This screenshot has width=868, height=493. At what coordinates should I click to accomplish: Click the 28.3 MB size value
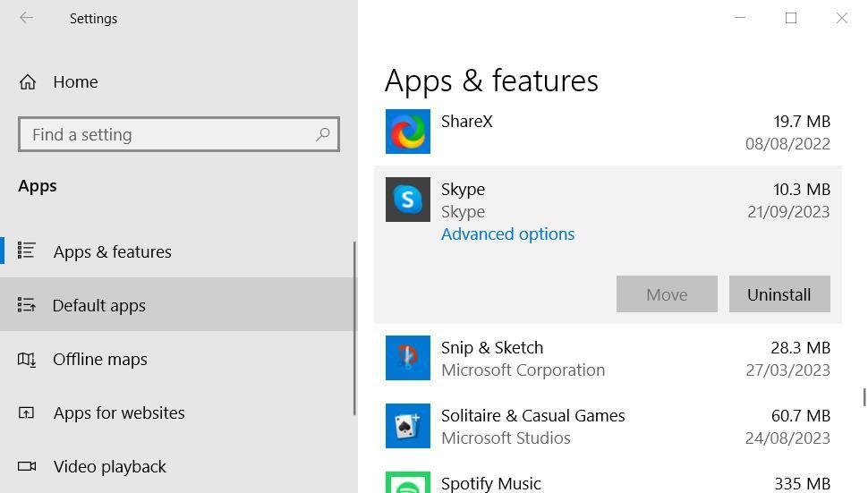pos(801,347)
